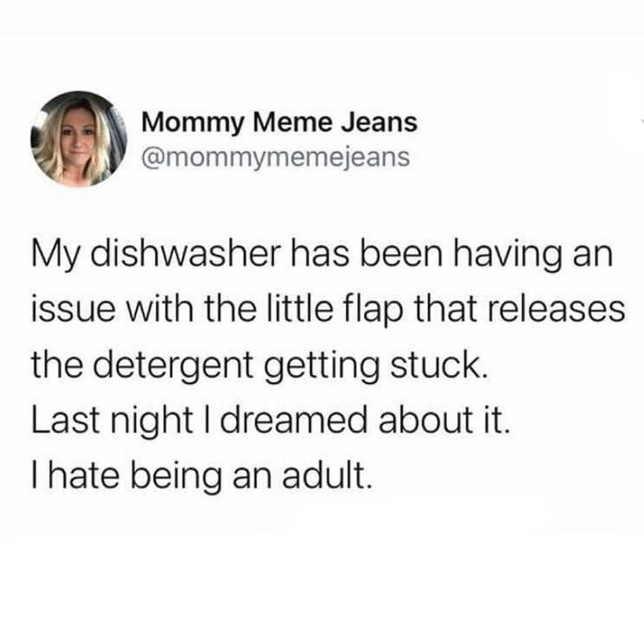Click the word "dreamed" in the tweet

[293, 420]
